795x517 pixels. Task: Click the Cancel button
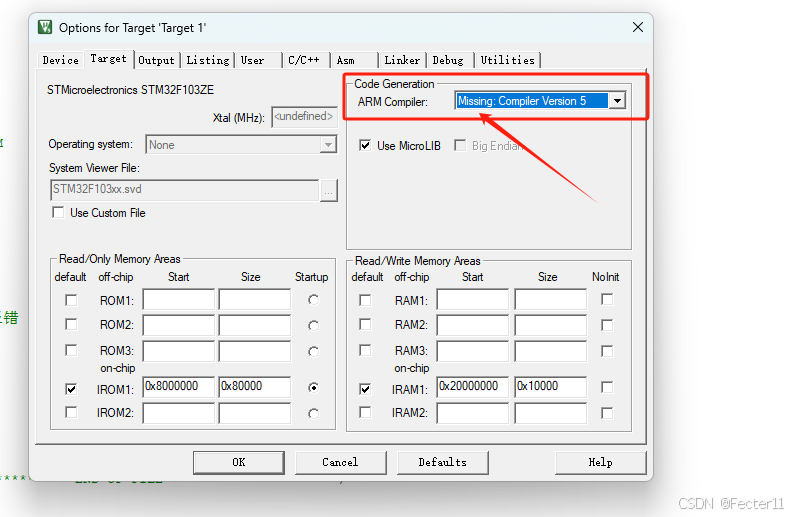pos(341,462)
